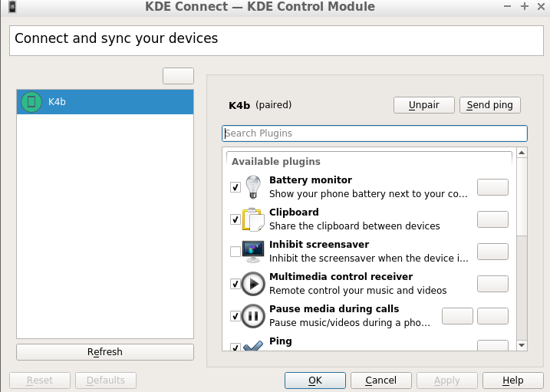Toggle Multimedia control receiver checkbox

[235, 284]
